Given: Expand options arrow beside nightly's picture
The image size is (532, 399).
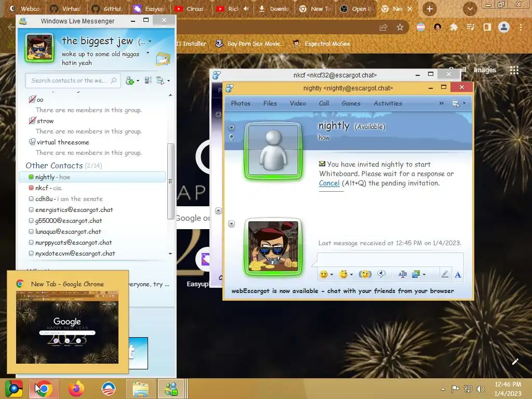Looking at the screenshot, I should click(x=231, y=128).
